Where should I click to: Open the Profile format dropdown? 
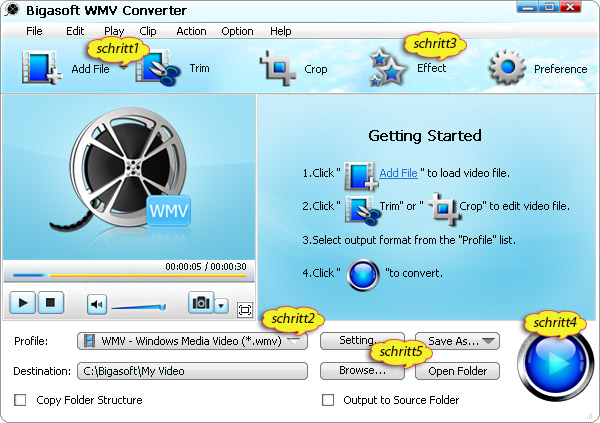(192, 341)
